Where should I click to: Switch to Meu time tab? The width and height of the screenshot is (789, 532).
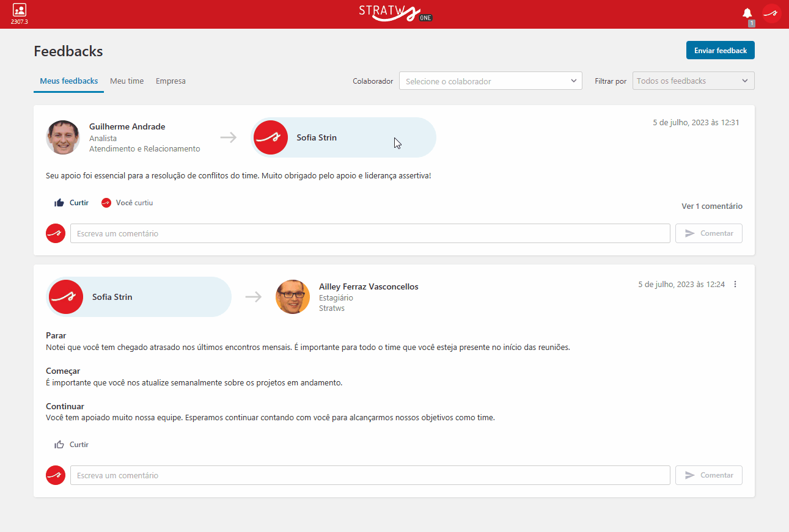coord(127,81)
